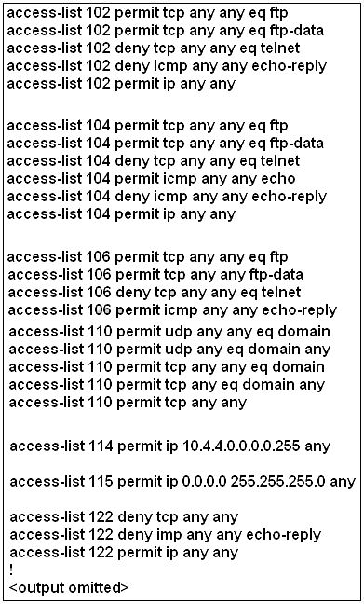Click access-list 104 deny icmp echo-reply line

[167, 197]
